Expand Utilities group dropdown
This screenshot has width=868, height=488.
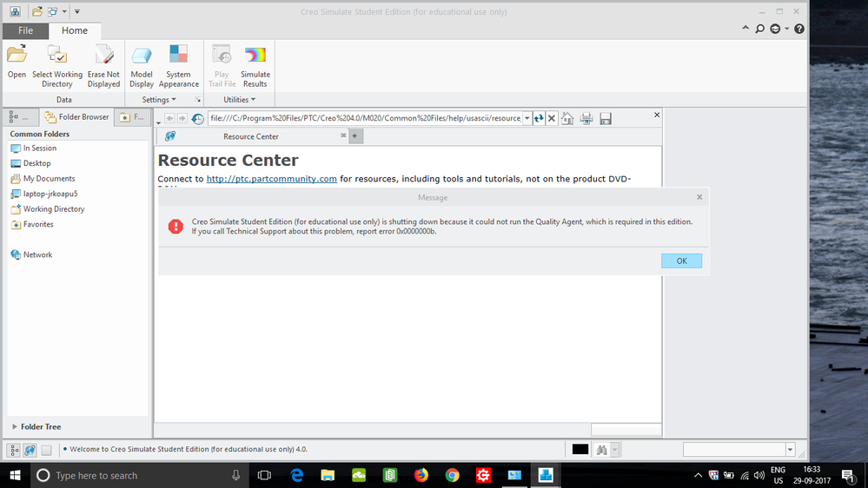(x=239, y=100)
